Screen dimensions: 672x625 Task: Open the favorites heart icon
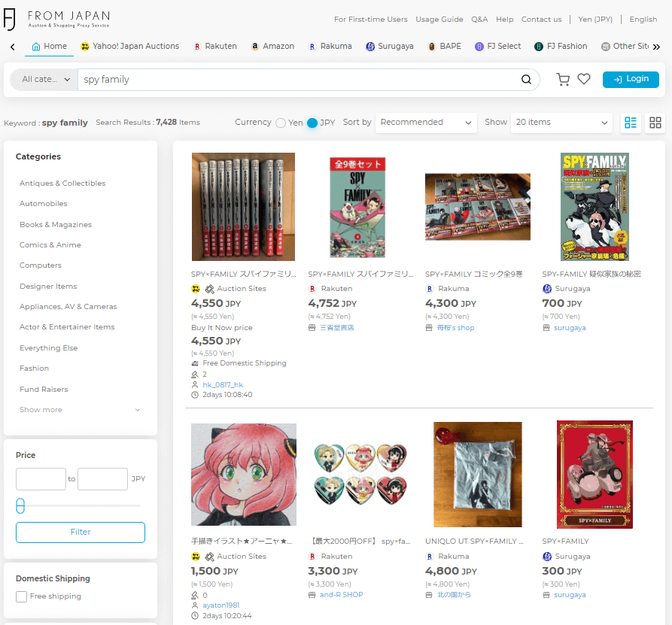click(x=584, y=79)
